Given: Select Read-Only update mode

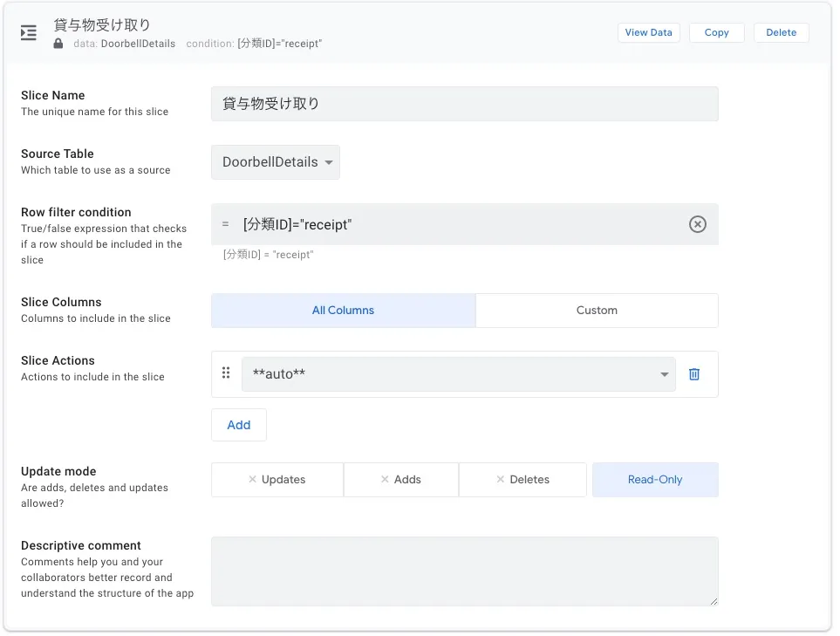Looking at the screenshot, I should (x=655, y=480).
